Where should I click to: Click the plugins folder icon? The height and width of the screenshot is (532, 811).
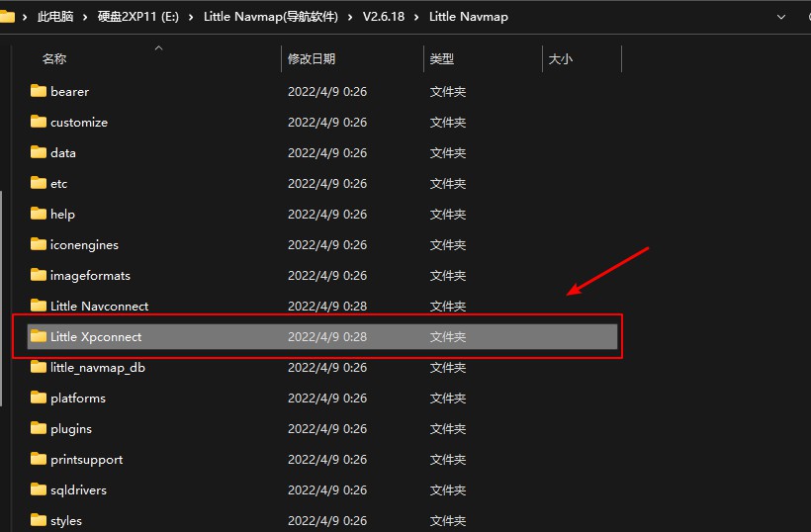[39, 428]
